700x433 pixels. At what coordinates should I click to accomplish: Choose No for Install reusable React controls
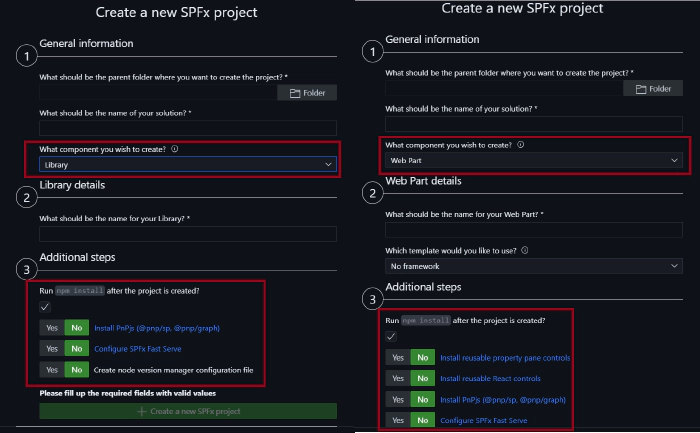pos(422,378)
